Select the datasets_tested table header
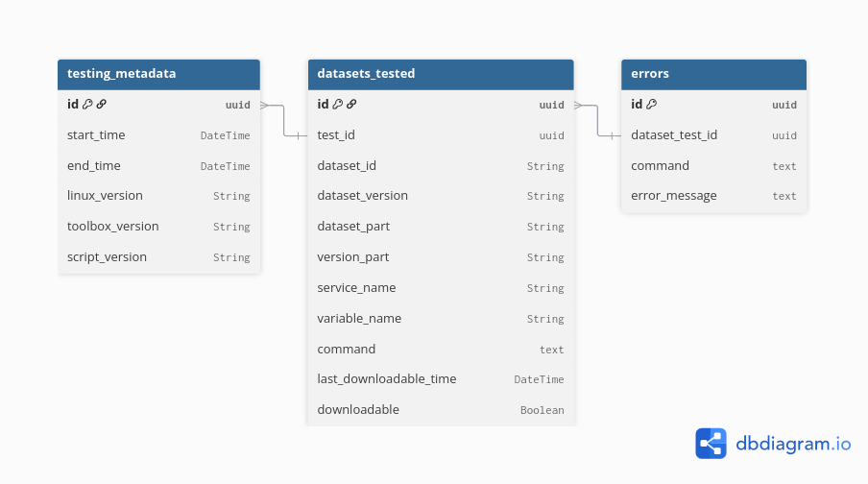This screenshot has height=484, width=868. 440,74
